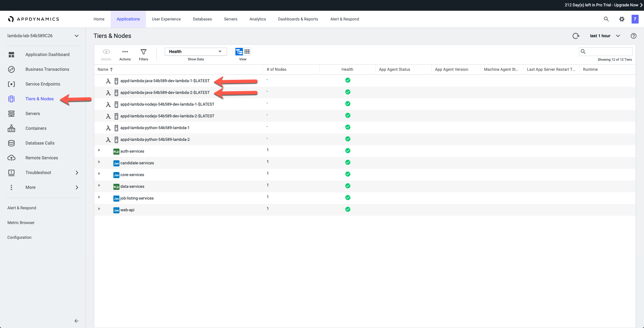Open the settings gear icon
Image resolution: width=644 pixels, height=328 pixels.
(622, 19)
